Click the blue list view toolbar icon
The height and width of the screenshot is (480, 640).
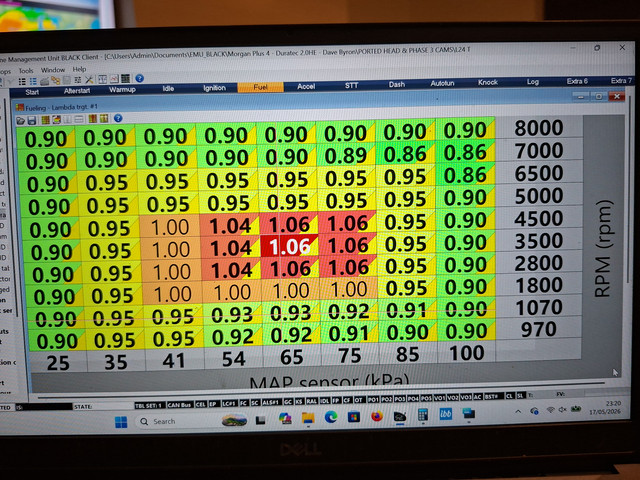[x=33, y=81]
